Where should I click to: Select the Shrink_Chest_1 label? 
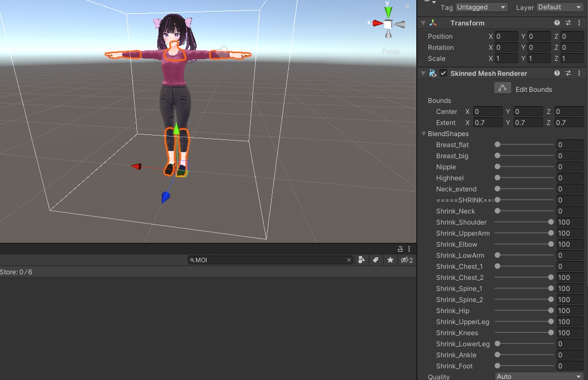[459, 266]
